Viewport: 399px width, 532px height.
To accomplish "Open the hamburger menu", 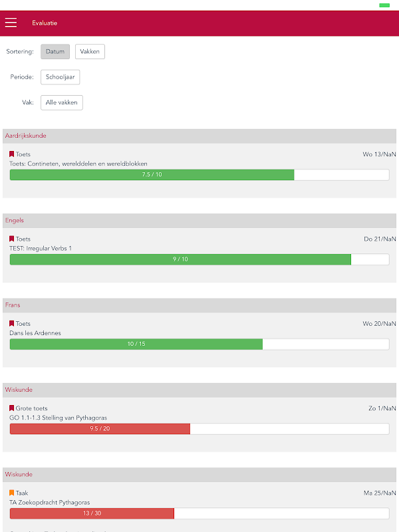I will click(x=11, y=23).
